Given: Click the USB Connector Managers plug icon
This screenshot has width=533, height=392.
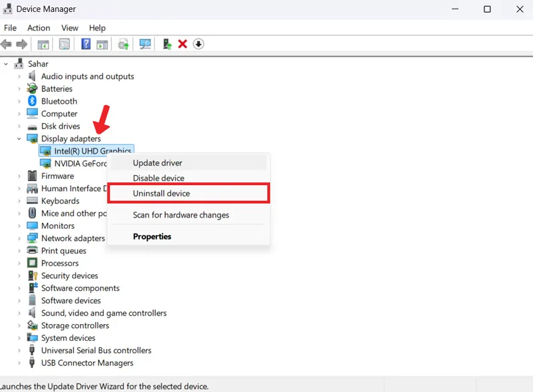Looking at the screenshot, I should pos(32,362).
